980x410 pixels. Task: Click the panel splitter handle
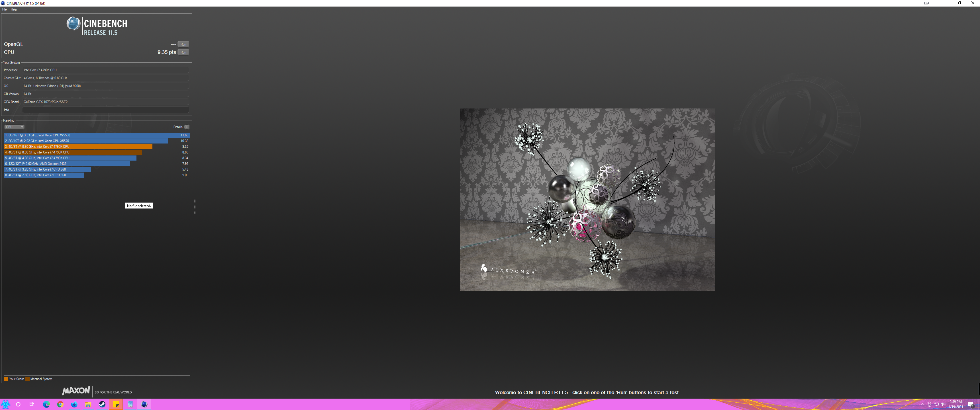pyautogui.click(x=195, y=205)
